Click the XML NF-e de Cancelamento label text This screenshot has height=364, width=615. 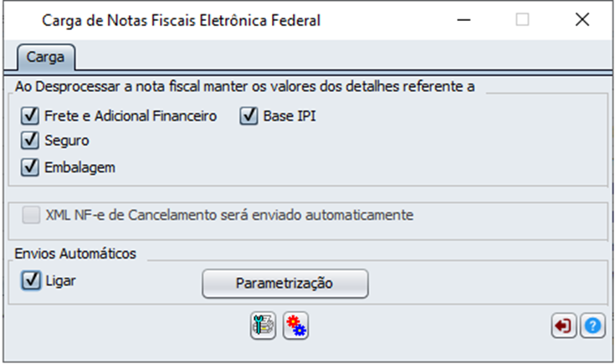(229, 215)
